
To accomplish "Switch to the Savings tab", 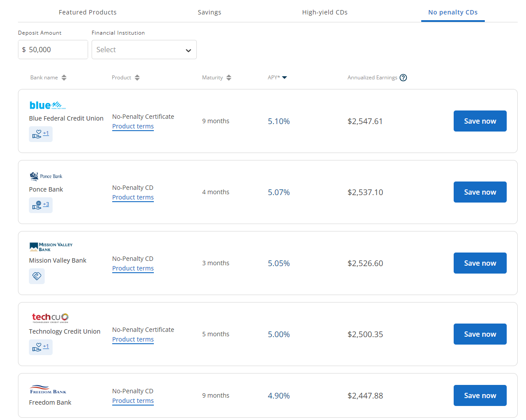I will [x=210, y=12].
